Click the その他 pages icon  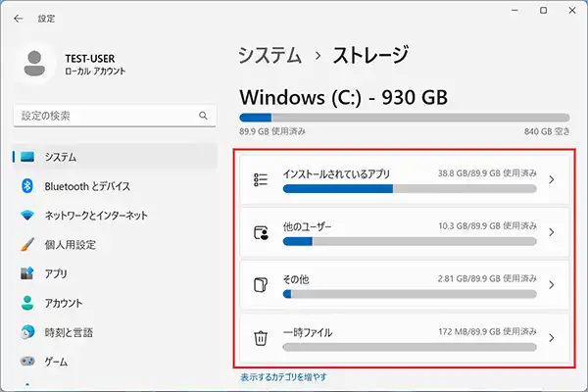[261, 285]
